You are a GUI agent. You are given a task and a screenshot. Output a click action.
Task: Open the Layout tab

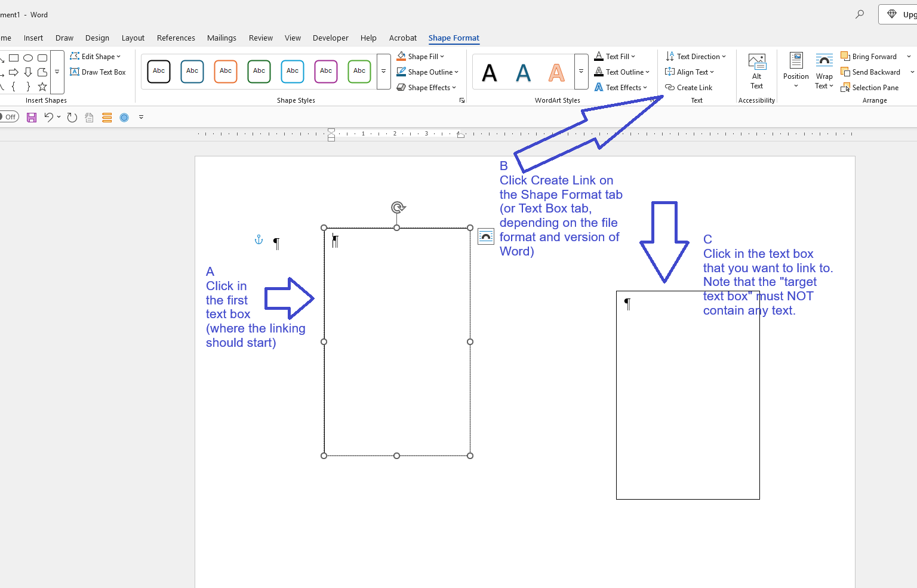[133, 38]
